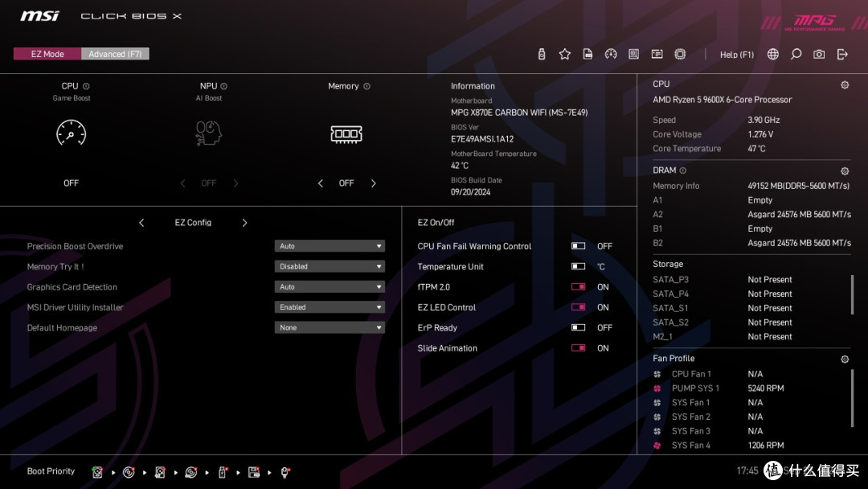The width and height of the screenshot is (868, 489).
Task: Toggle ErP Ready switch
Action: pos(578,328)
